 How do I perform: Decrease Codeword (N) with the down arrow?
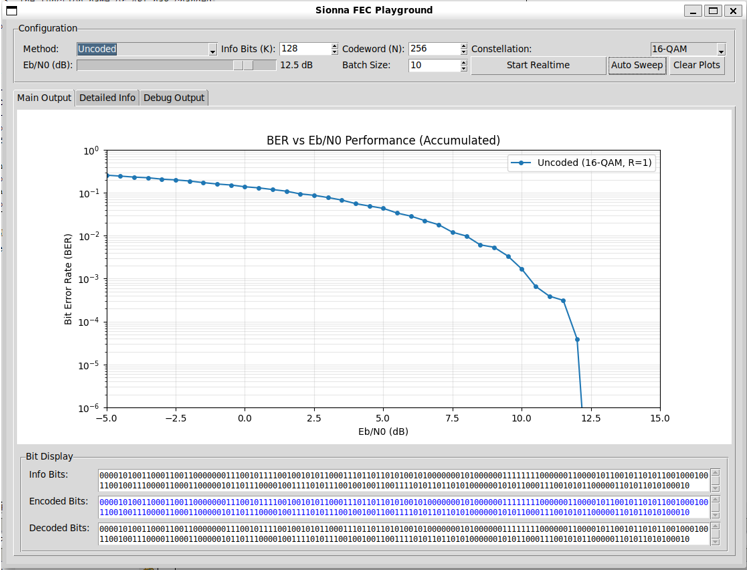(463, 52)
